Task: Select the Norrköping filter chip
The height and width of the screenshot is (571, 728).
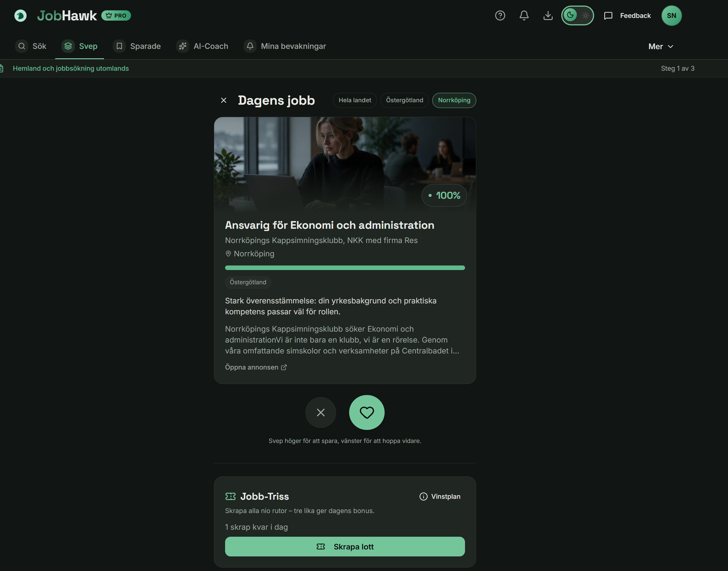Action: pyautogui.click(x=454, y=100)
